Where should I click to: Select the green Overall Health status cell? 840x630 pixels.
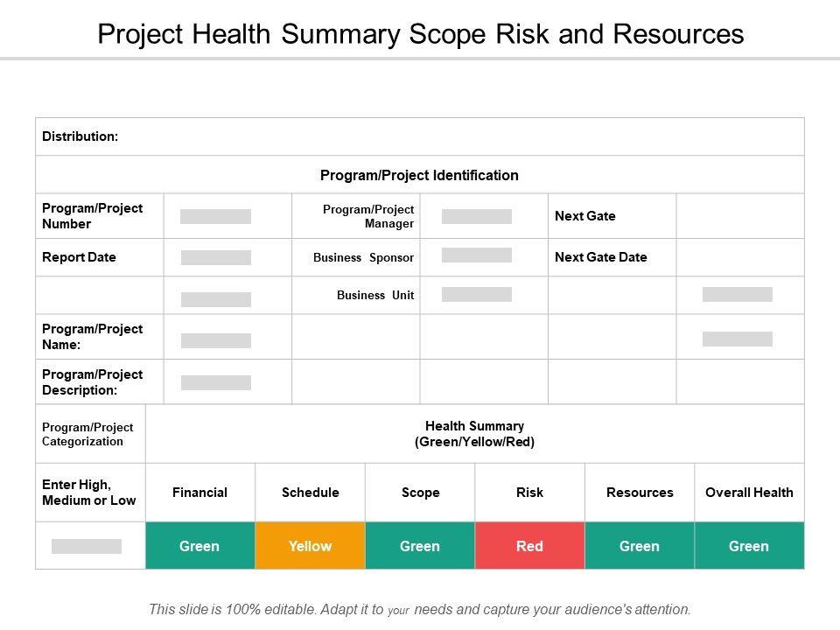click(x=749, y=546)
